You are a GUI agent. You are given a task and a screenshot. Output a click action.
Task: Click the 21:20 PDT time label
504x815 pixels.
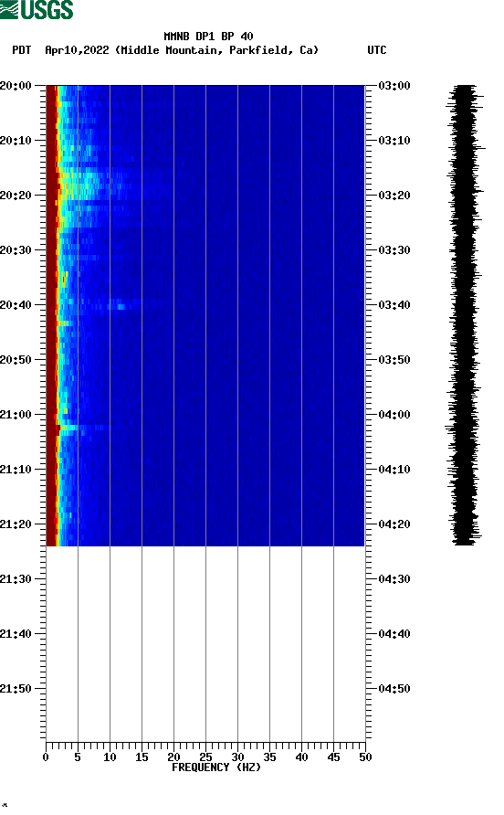16,524
